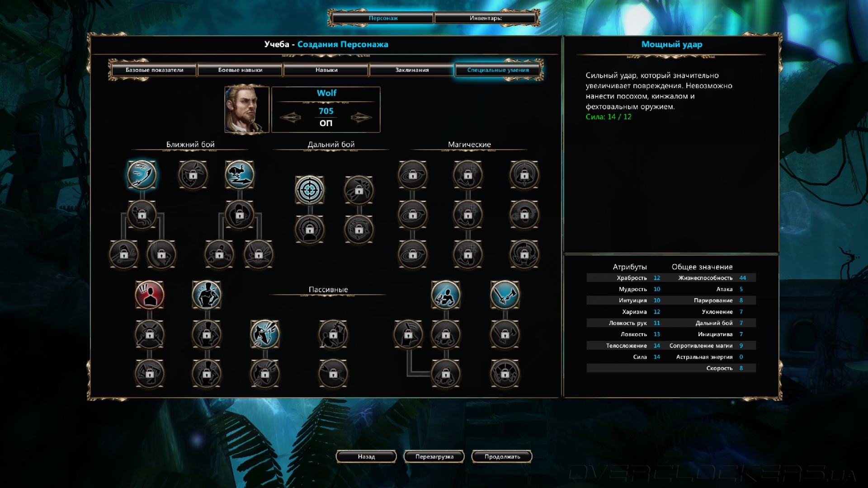Click the locked bow-and-arrows ranged skill icon
This screenshot has height=488, width=868.
click(x=359, y=190)
